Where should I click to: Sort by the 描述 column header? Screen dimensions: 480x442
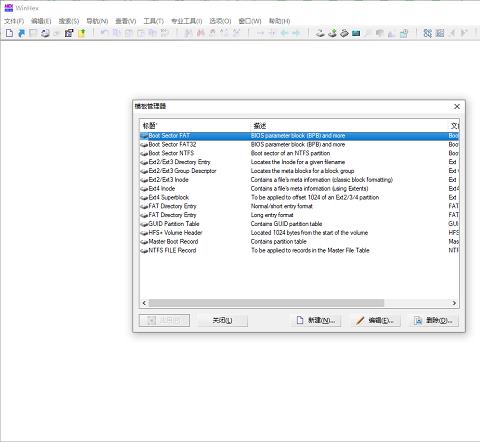[349, 126]
